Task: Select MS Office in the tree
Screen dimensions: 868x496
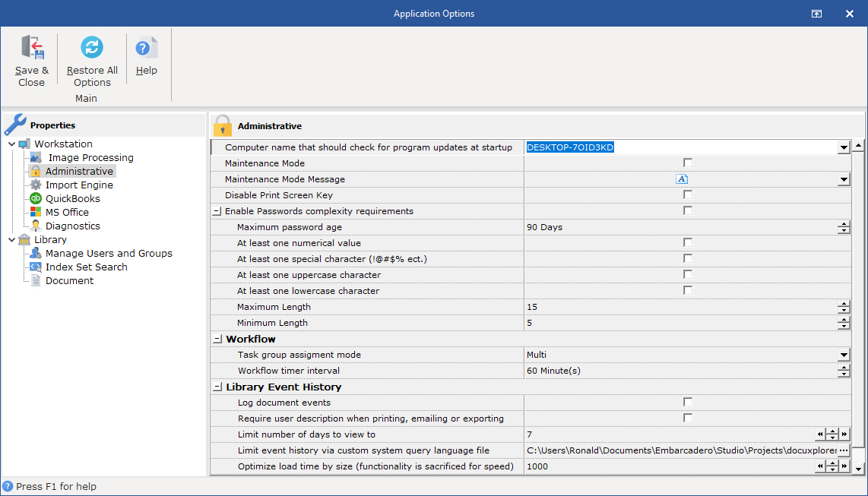Action: [x=67, y=213]
